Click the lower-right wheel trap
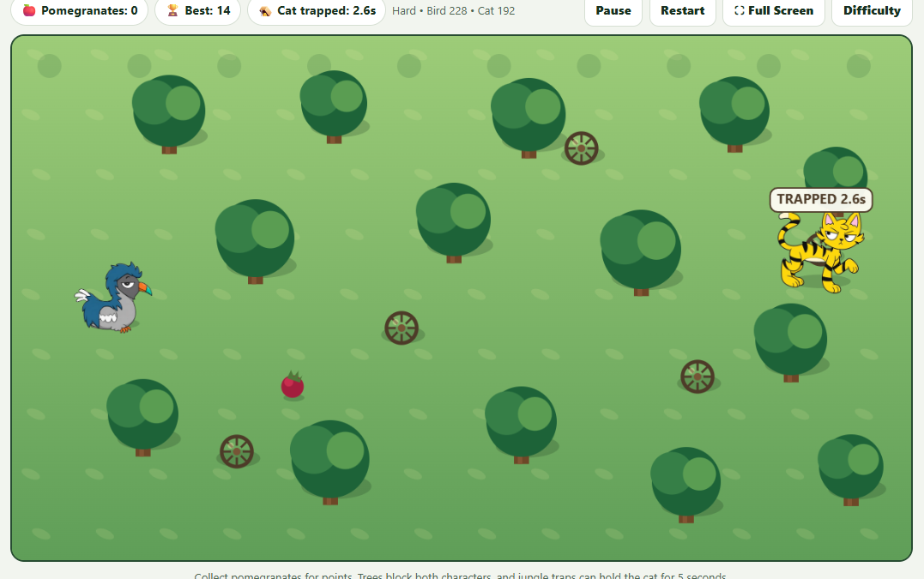 (x=698, y=377)
